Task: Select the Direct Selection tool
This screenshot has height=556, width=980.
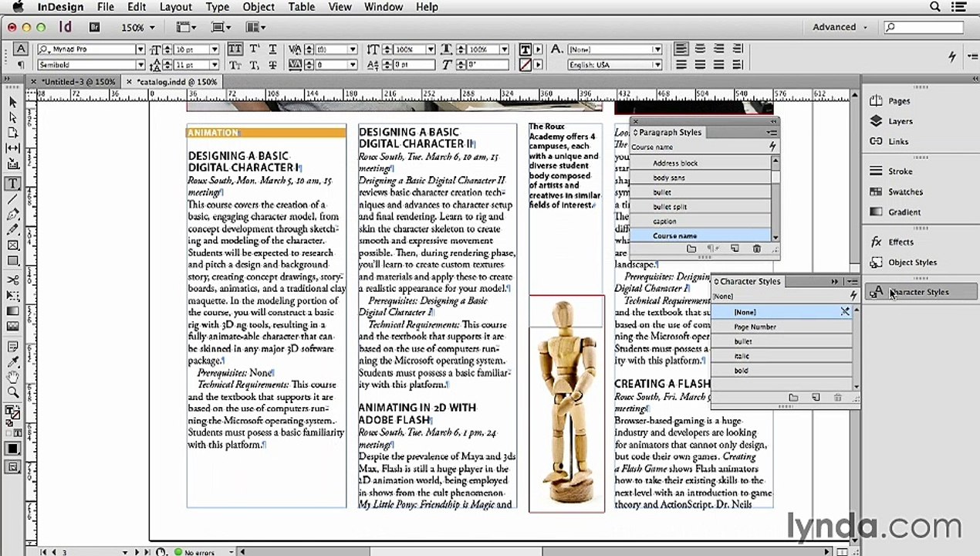Action: coord(13,117)
